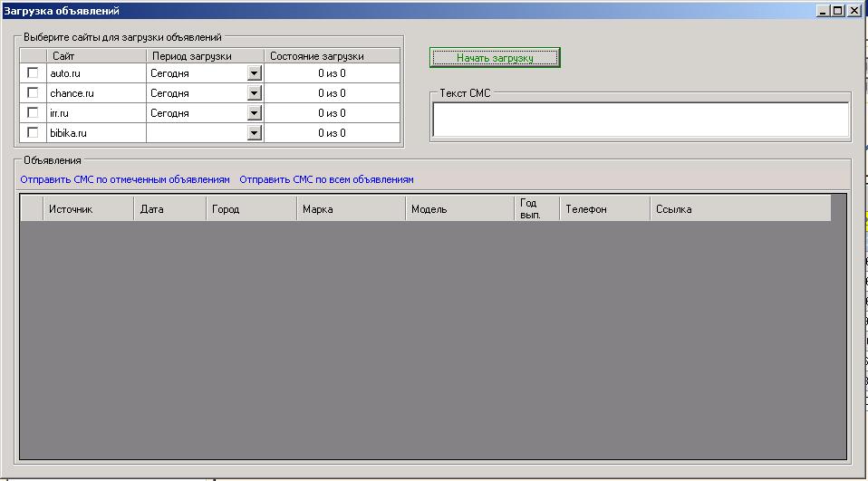Sort by the Марка column header
868x481 pixels.
[351, 209]
